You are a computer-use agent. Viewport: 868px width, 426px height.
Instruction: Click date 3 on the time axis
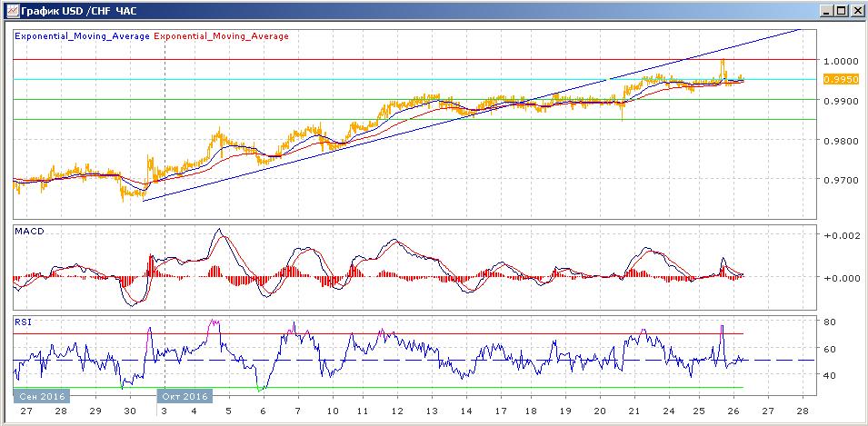point(165,412)
